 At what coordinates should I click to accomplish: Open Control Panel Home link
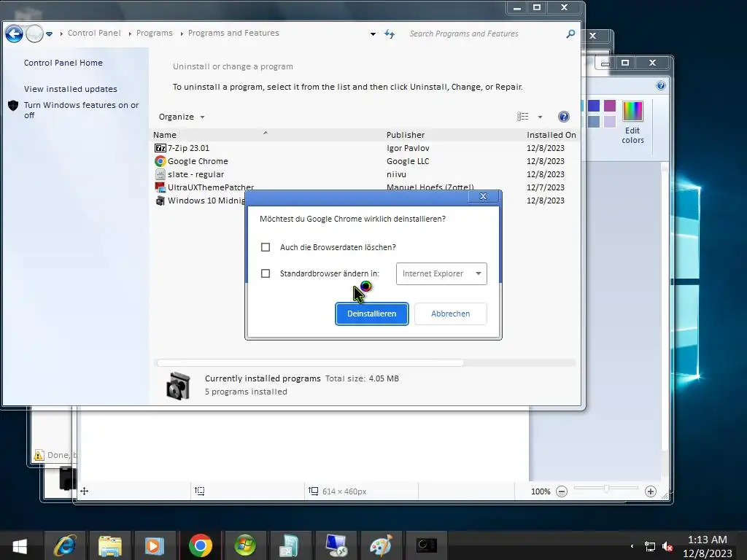coord(63,63)
